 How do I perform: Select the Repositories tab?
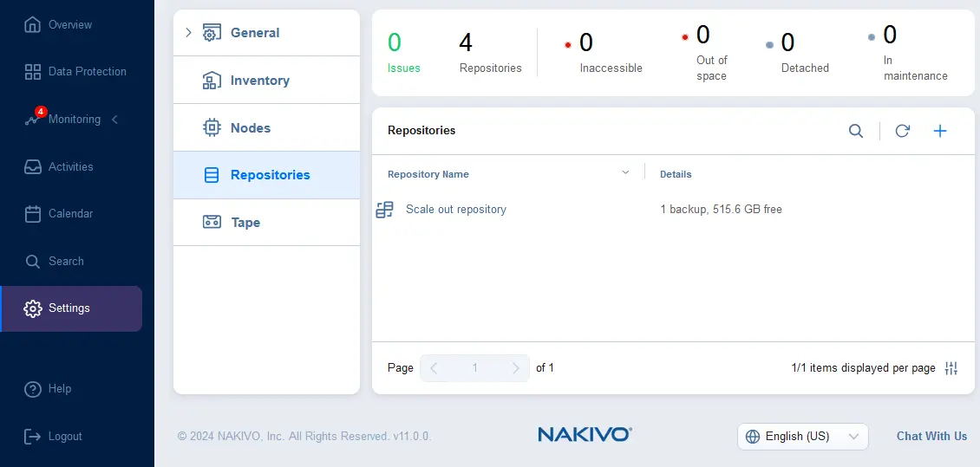click(266, 175)
